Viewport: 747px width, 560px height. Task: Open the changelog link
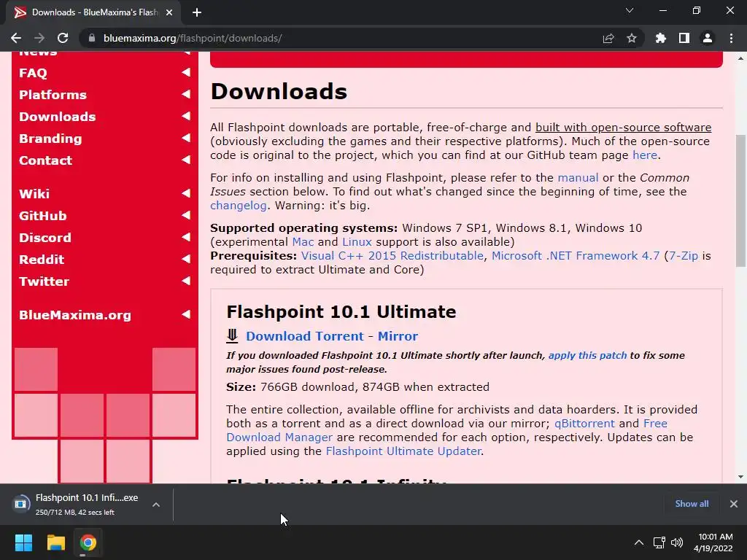coord(239,206)
